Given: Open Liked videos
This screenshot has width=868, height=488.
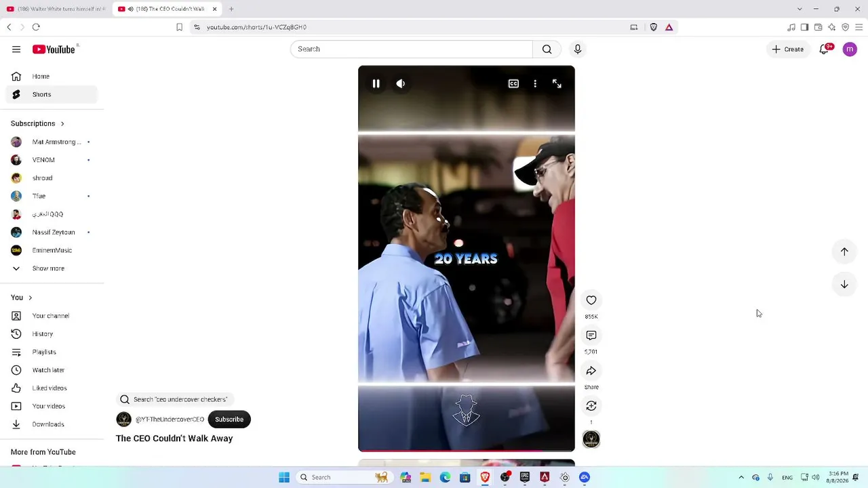Looking at the screenshot, I should point(52,388).
